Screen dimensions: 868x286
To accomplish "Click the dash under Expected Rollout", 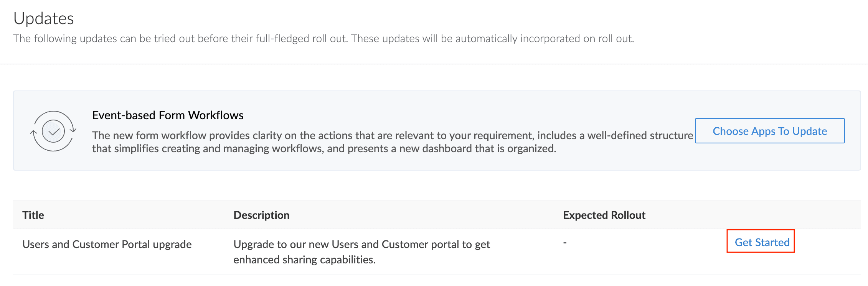I will [x=565, y=243].
